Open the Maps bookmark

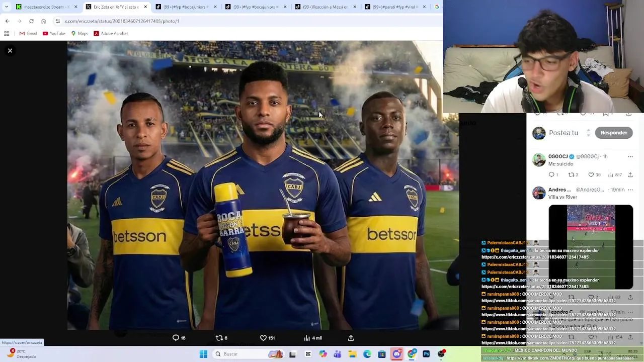pos(79,34)
